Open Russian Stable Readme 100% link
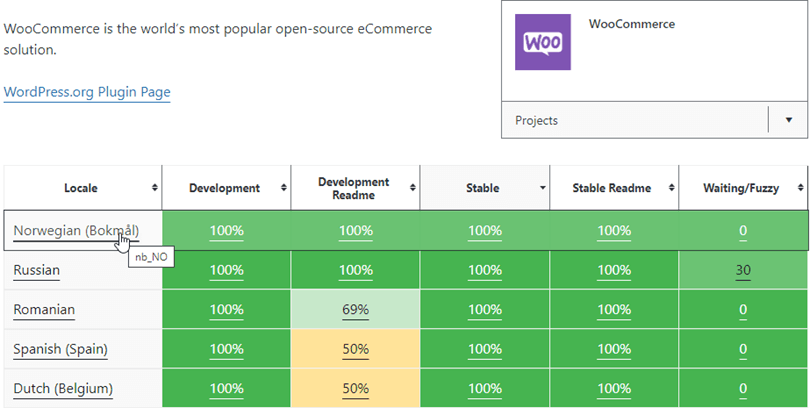810x408 pixels. (614, 271)
